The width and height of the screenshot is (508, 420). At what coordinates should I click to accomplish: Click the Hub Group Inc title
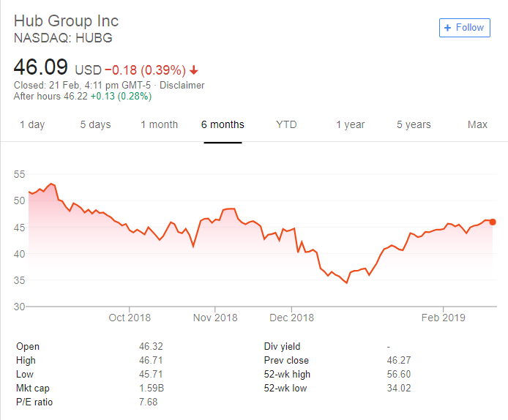coord(66,20)
